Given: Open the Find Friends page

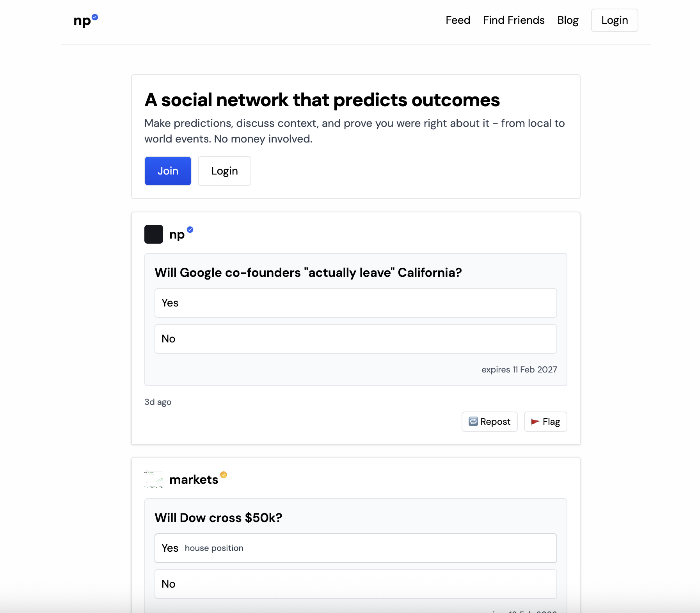Looking at the screenshot, I should [513, 20].
